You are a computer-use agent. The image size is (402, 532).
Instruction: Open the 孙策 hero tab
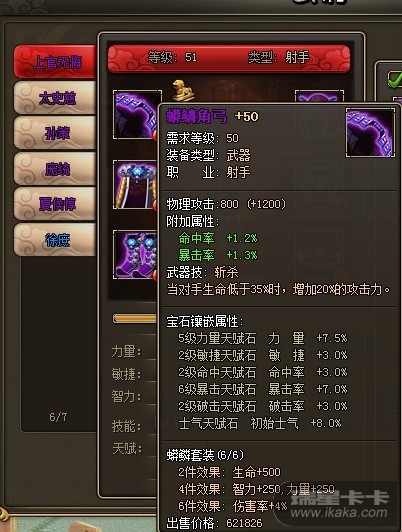[55, 133]
